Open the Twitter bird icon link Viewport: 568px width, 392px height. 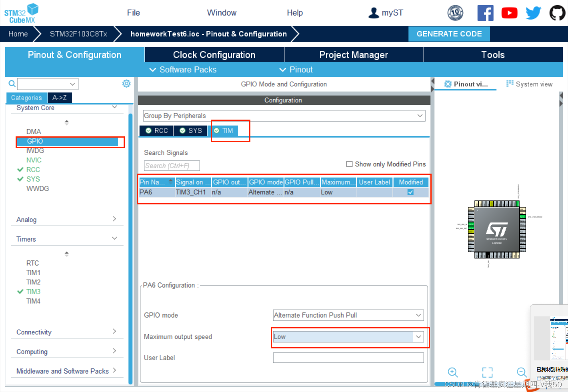[533, 13]
